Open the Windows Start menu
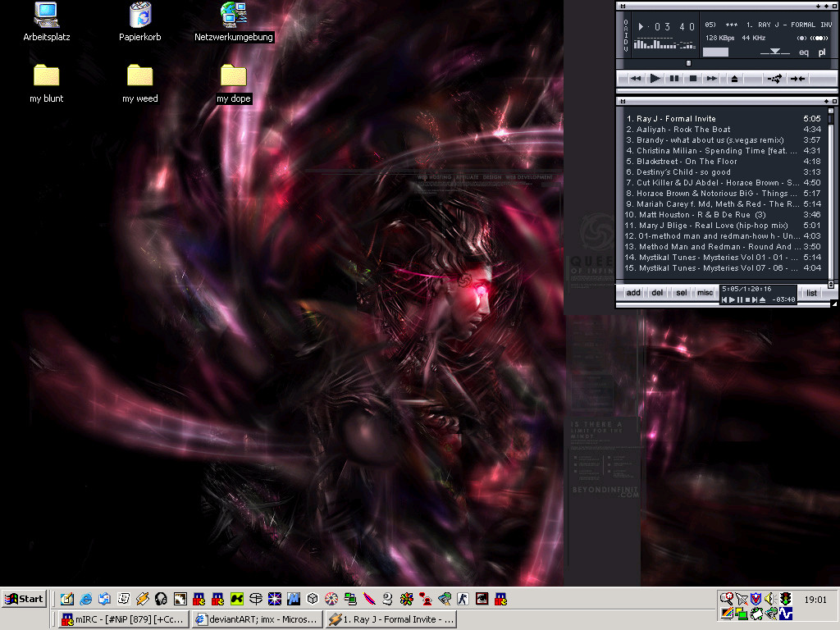This screenshot has width=840, height=630. pyautogui.click(x=25, y=599)
